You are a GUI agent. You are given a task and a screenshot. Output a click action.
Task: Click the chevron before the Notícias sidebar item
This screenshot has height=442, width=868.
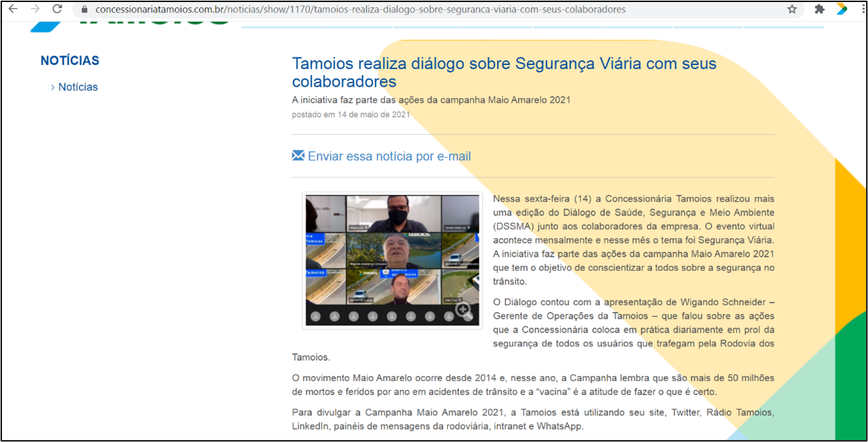tap(53, 87)
